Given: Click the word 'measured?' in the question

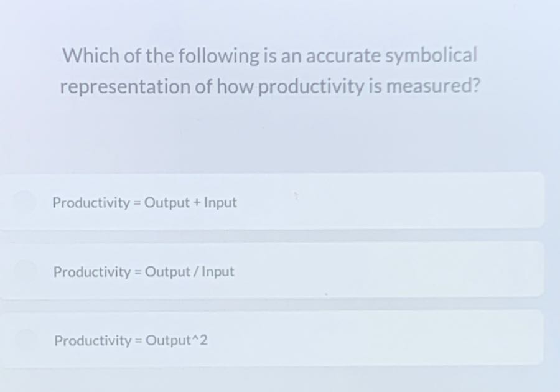Looking at the screenshot, I should (433, 86).
